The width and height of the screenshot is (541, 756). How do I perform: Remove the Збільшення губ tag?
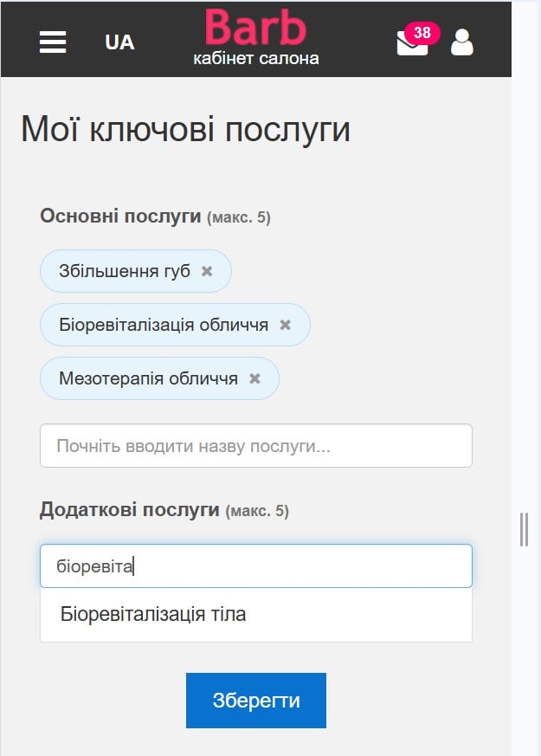point(207,271)
